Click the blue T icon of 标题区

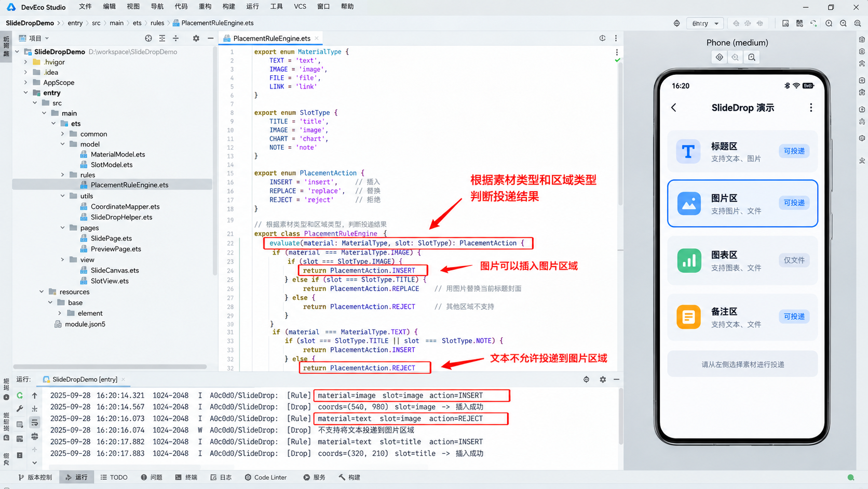[x=688, y=151]
